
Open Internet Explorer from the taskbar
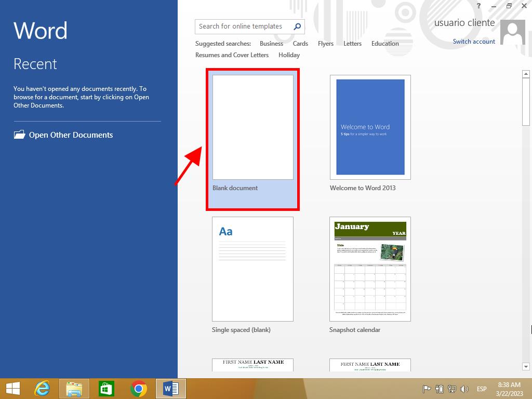click(x=42, y=389)
